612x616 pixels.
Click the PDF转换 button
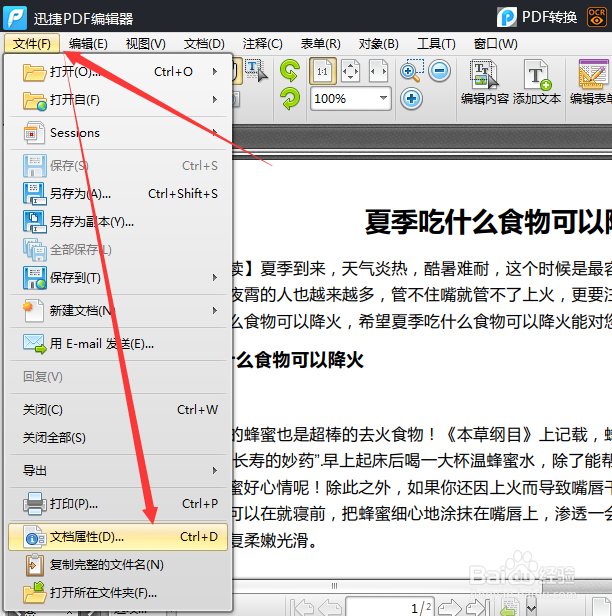coord(537,17)
